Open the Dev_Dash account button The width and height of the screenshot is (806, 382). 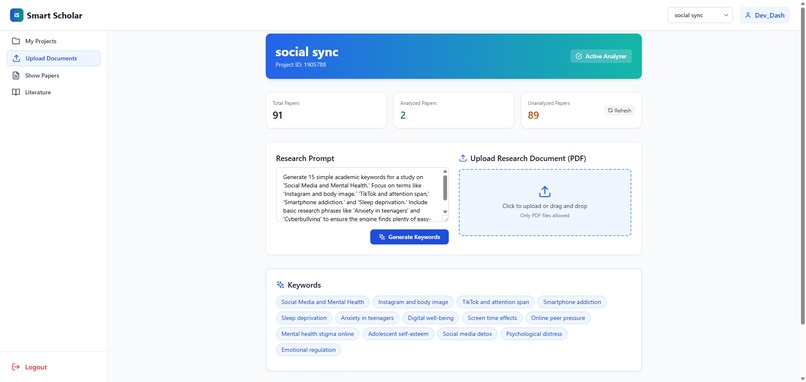point(764,15)
